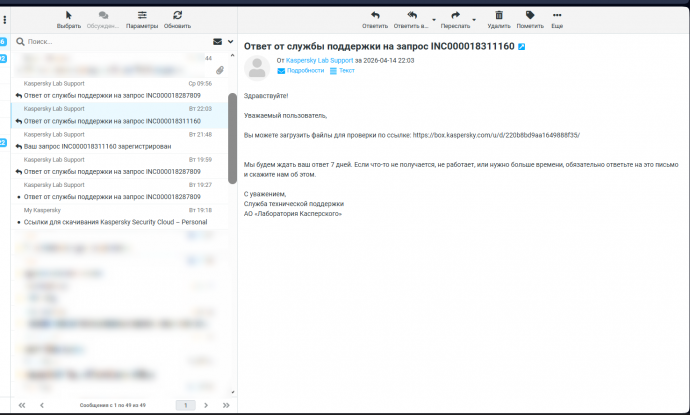The height and width of the screenshot is (415, 690).
Task: Open Reply all dropdown arrow
Action: [x=433, y=20]
